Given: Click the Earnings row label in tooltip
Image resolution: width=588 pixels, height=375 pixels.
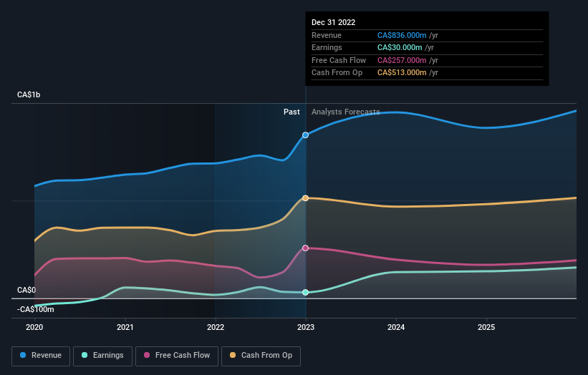Looking at the screenshot, I should [327, 47].
